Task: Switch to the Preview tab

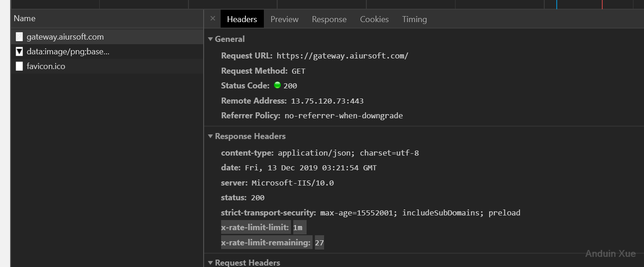Action: [284, 19]
